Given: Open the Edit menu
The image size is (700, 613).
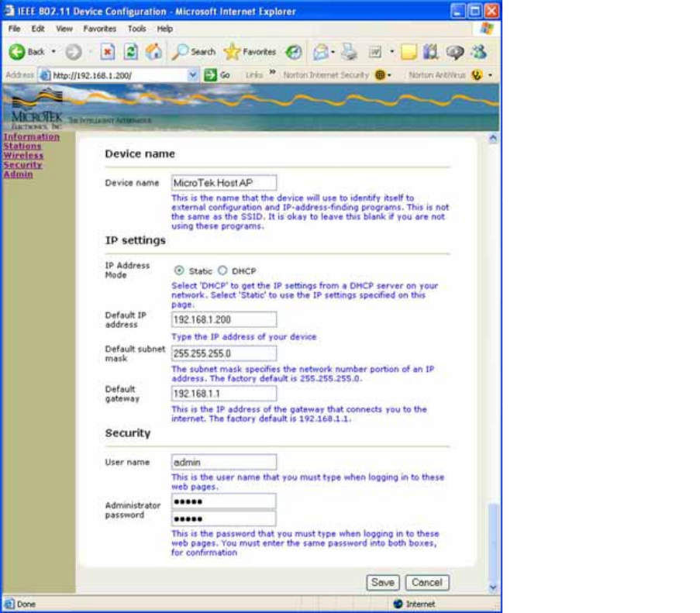Looking at the screenshot, I should [x=37, y=29].
